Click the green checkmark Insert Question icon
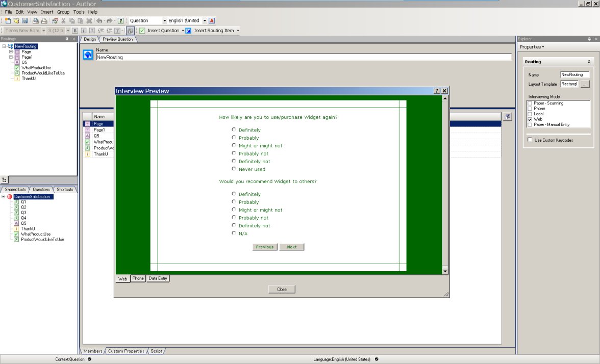This screenshot has width=600, height=364. click(142, 31)
